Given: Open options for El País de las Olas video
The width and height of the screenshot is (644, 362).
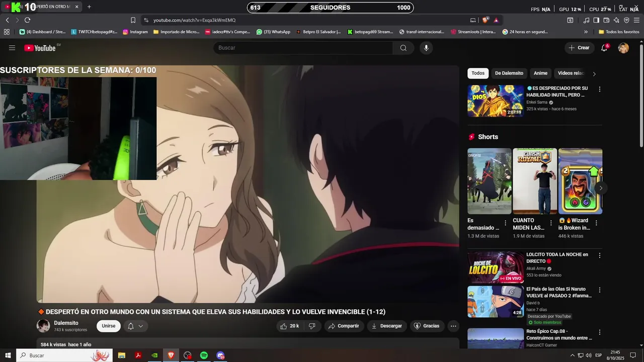Looking at the screenshot, I should tap(599, 290).
